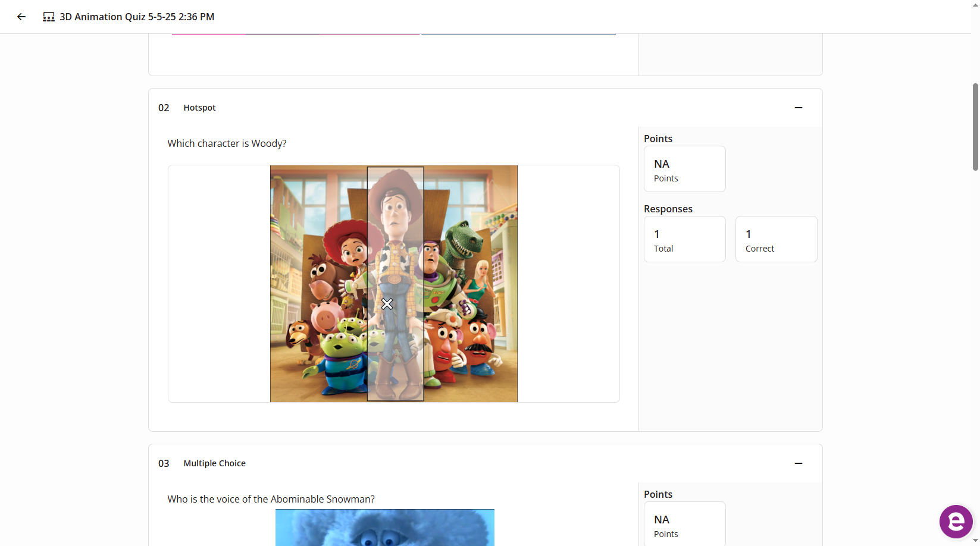Click the X response marker on Woody

pyautogui.click(x=387, y=304)
